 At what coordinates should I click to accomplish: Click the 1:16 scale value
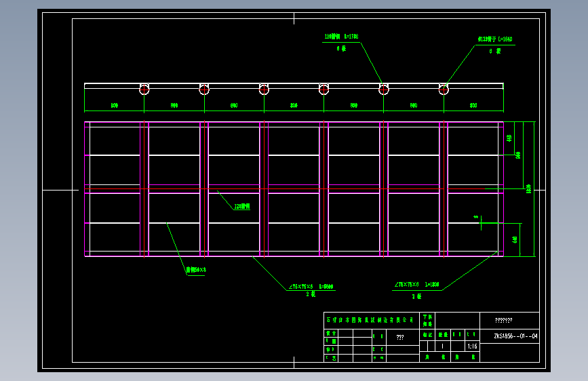click(x=472, y=346)
